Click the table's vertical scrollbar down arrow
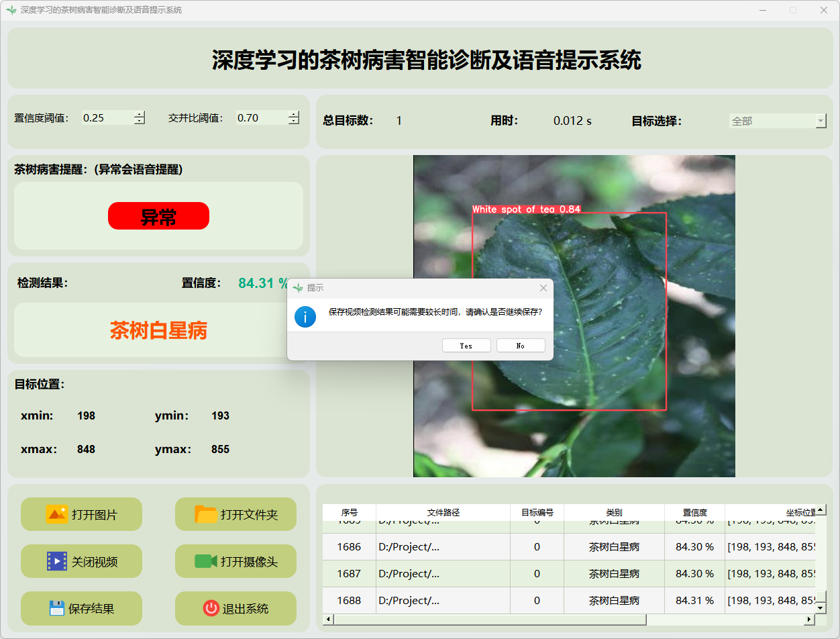This screenshot has height=639, width=840. [x=821, y=607]
